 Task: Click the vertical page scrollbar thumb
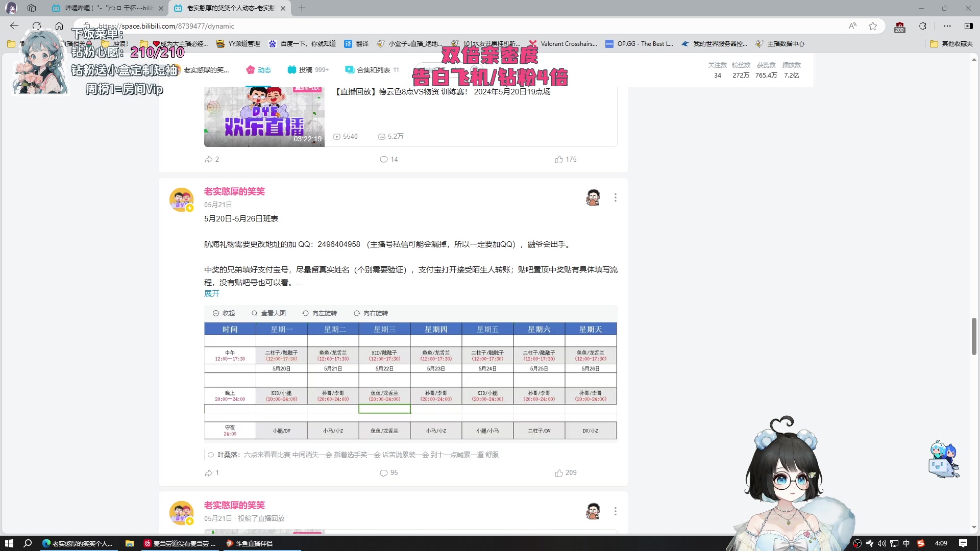(974, 336)
